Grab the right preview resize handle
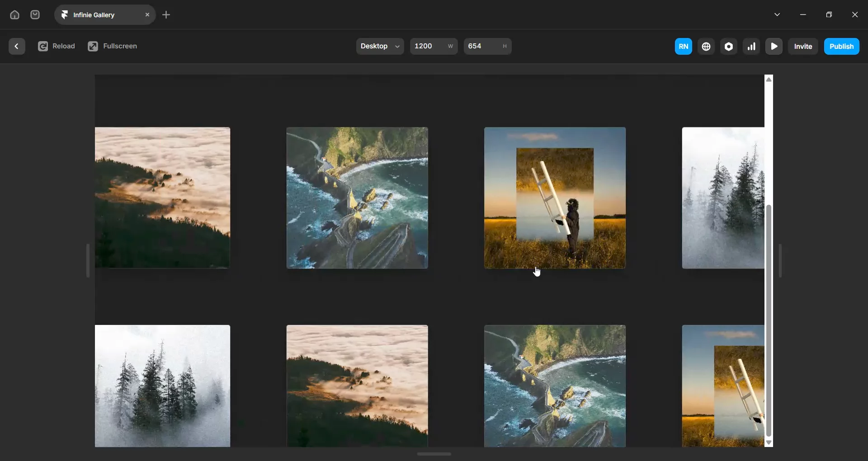This screenshot has width=868, height=461. [780, 261]
